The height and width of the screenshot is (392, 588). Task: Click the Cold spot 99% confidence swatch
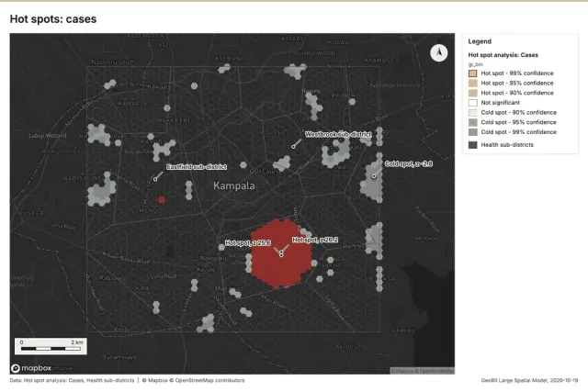click(x=473, y=132)
